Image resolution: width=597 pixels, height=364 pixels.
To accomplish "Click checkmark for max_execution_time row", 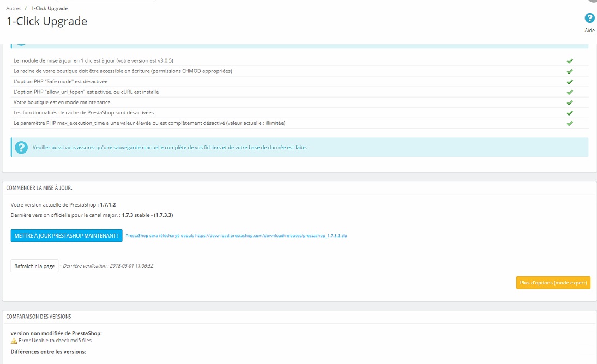I will (570, 123).
